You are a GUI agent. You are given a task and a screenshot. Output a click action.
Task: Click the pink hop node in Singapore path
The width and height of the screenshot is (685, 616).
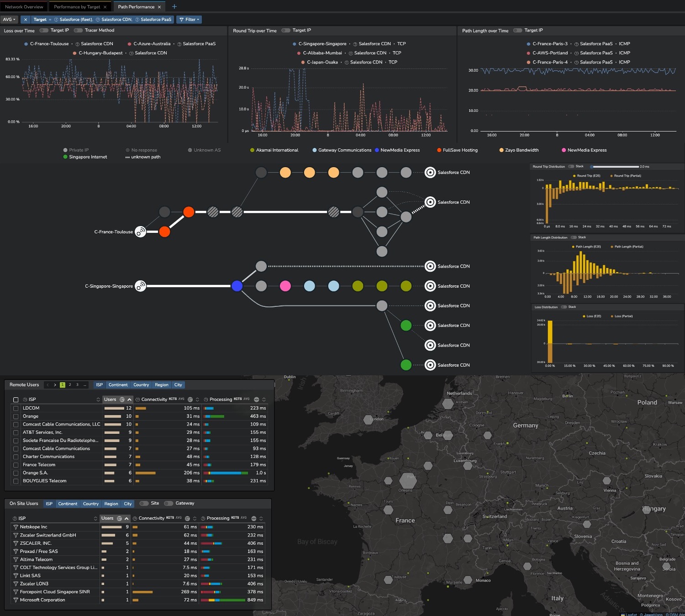click(x=285, y=286)
